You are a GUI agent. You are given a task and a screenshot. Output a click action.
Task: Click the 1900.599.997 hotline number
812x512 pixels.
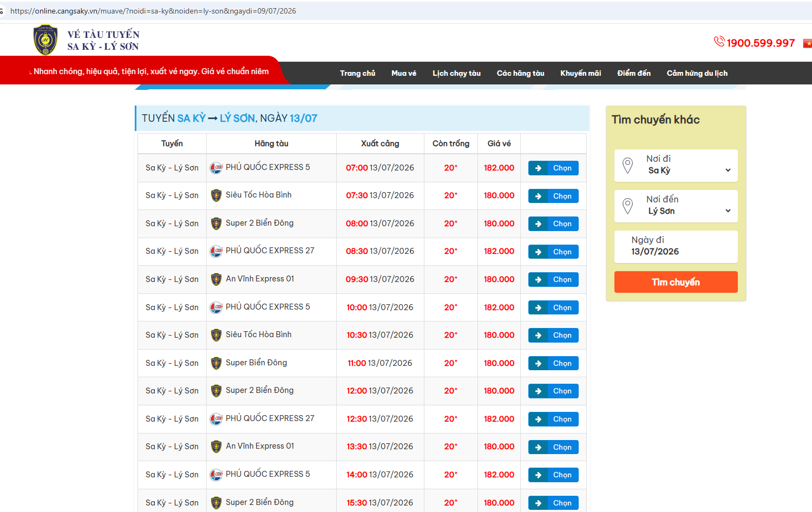click(x=761, y=43)
